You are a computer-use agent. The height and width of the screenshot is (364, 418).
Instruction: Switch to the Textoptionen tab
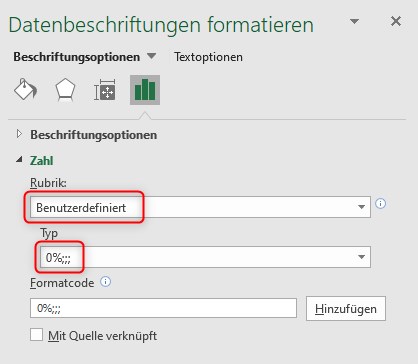[208, 57]
